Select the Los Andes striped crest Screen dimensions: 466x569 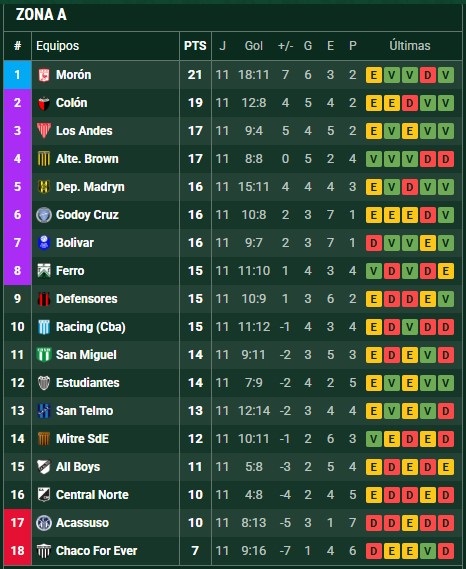click(x=44, y=131)
